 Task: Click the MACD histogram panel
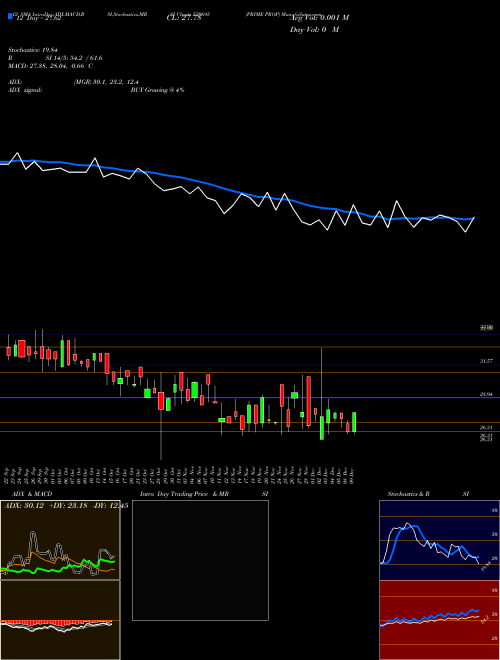pos(60,620)
